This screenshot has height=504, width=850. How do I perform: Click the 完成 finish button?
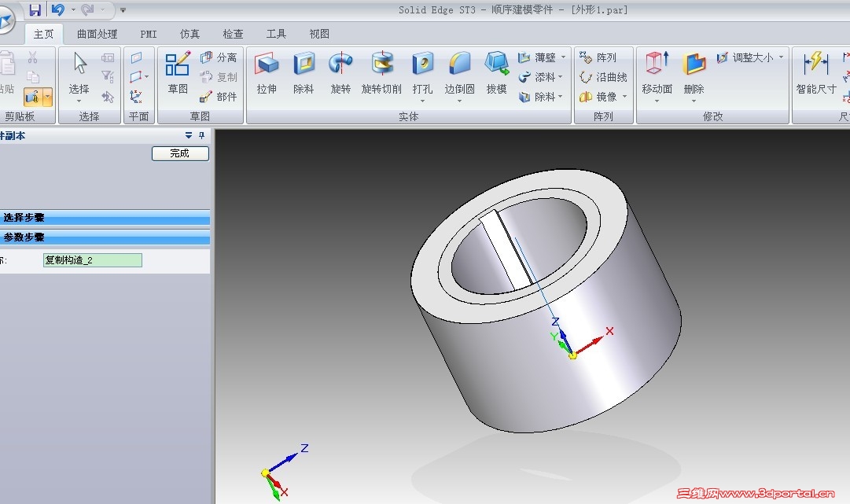pyautogui.click(x=180, y=153)
